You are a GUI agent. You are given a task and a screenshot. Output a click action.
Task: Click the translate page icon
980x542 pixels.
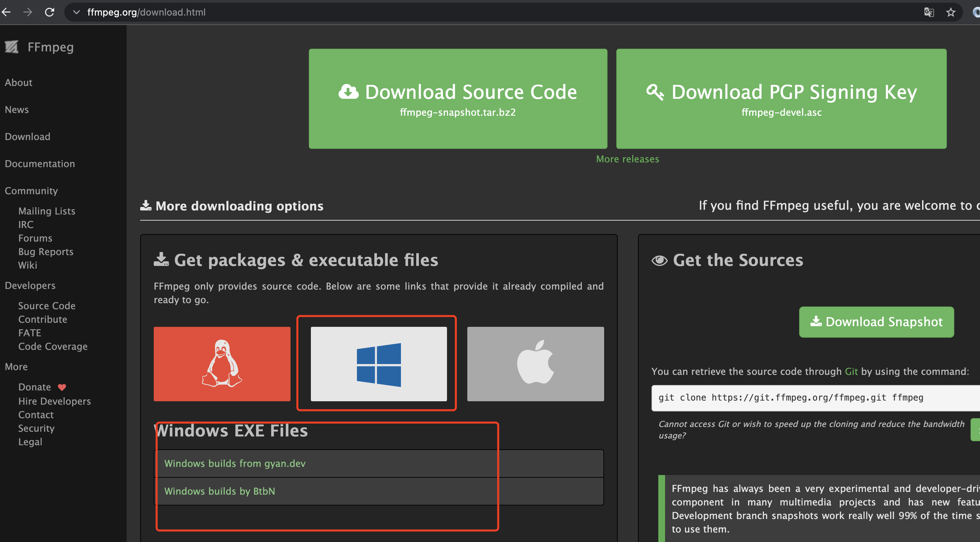(929, 12)
